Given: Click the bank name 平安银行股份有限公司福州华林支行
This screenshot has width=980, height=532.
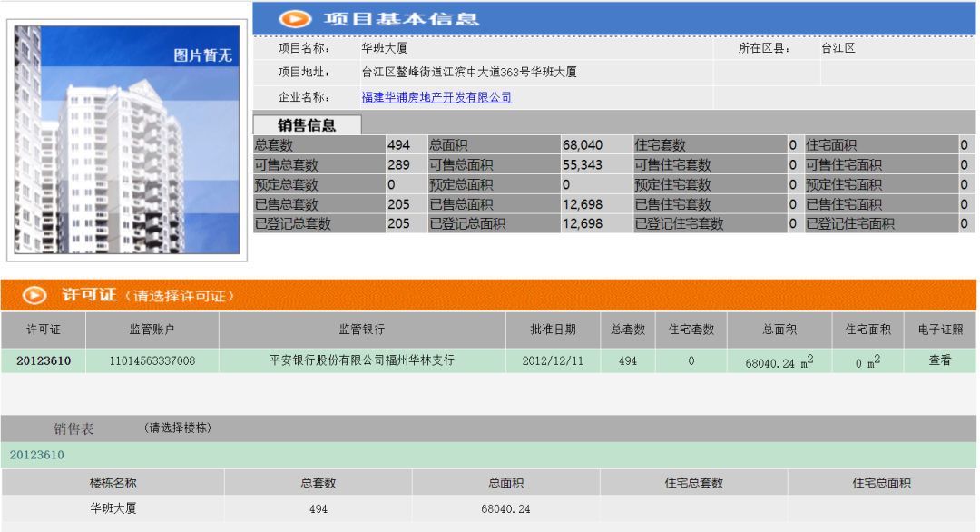Looking at the screenshot, I should pos(362,360).
